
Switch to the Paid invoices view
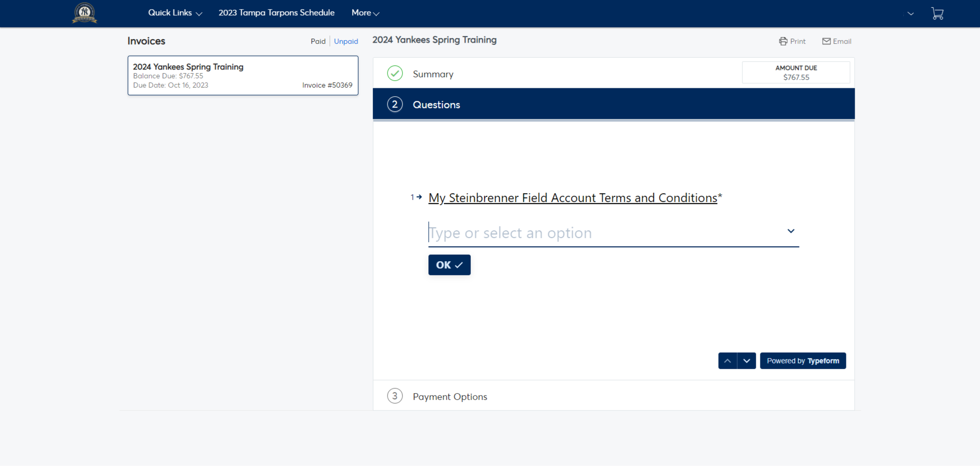[x=318, y=41]
